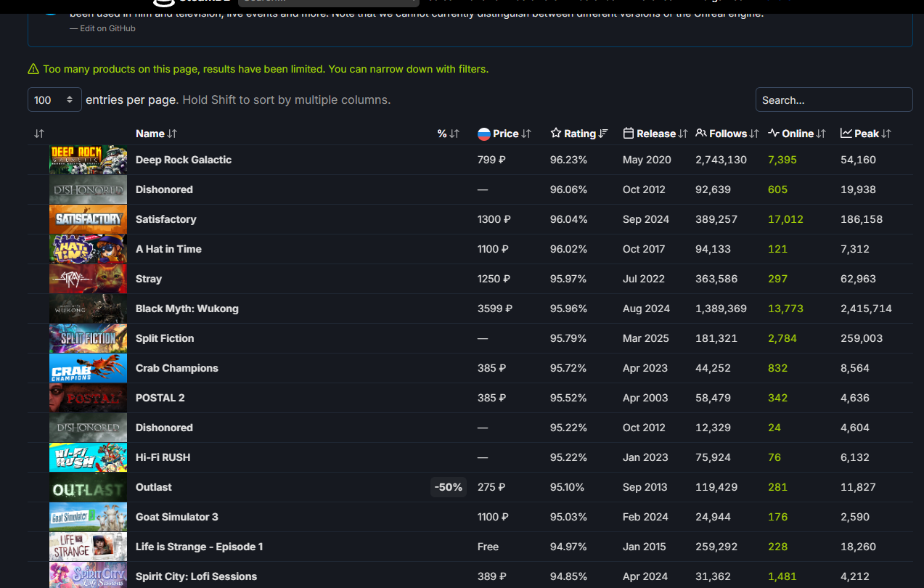Open the Life is Strange thumbnail
Screen dimensions: 924x588
pos(88,547)
